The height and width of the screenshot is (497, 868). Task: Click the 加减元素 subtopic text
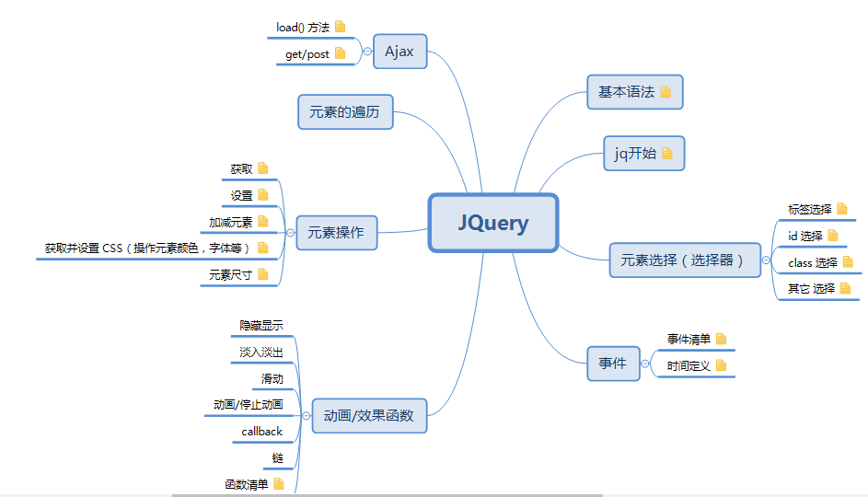tap(230, 222)
